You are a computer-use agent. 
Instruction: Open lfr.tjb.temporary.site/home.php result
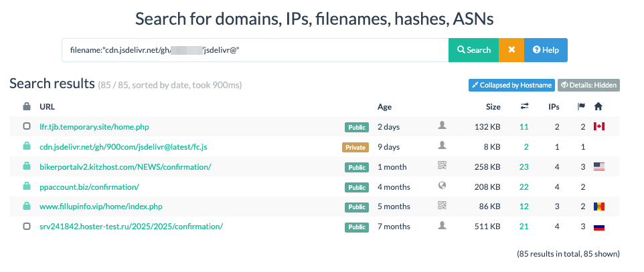pyautogui.click(x=94, y=127)
